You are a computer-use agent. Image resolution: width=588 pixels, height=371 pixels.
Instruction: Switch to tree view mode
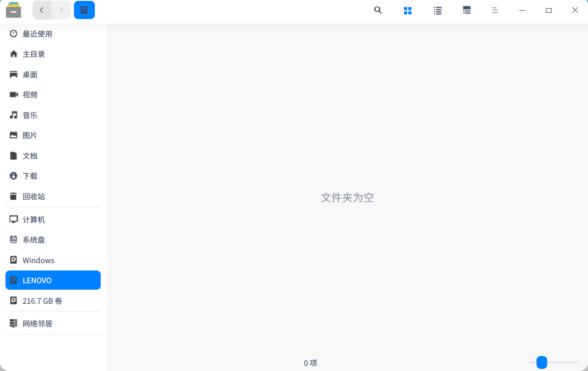[466, 10]
